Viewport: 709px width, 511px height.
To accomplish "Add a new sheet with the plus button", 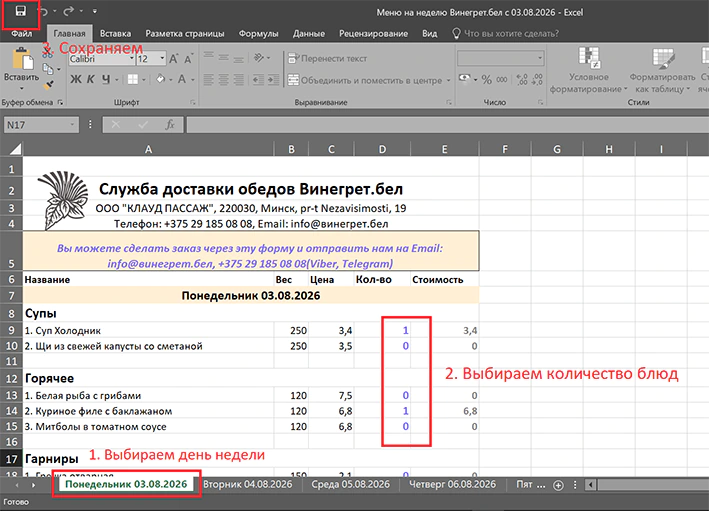I will click(558, 485).
